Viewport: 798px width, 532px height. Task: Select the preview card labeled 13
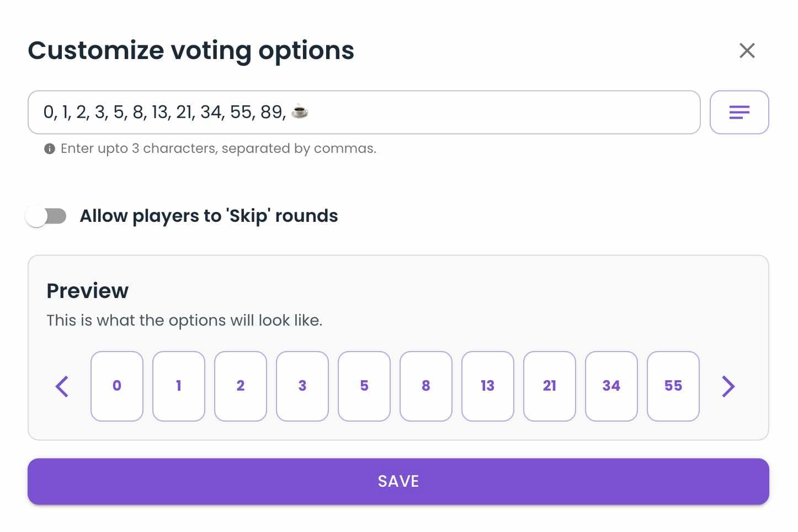click(488, 386)
